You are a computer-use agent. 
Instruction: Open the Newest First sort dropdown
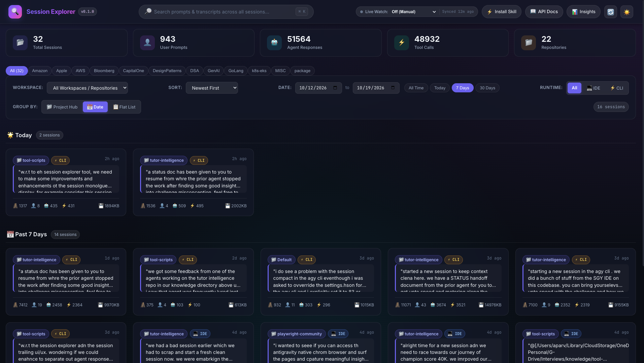[212, 88]
